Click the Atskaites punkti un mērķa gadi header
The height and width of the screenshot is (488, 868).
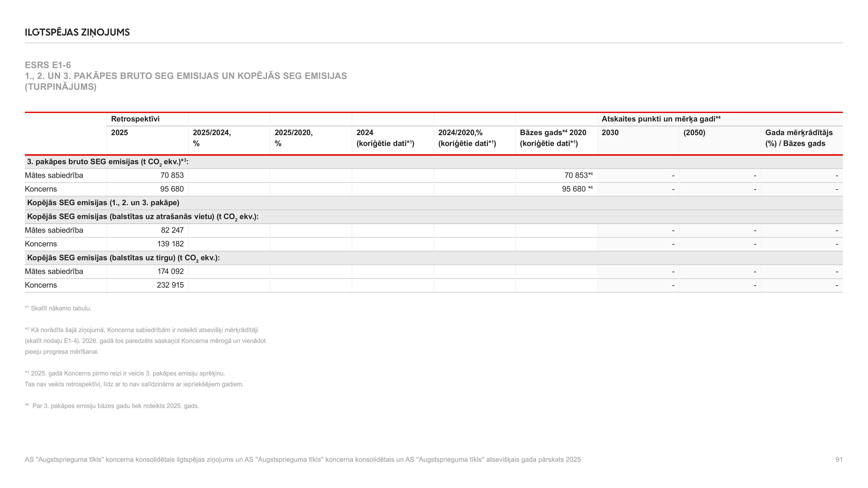coord(661,119)
